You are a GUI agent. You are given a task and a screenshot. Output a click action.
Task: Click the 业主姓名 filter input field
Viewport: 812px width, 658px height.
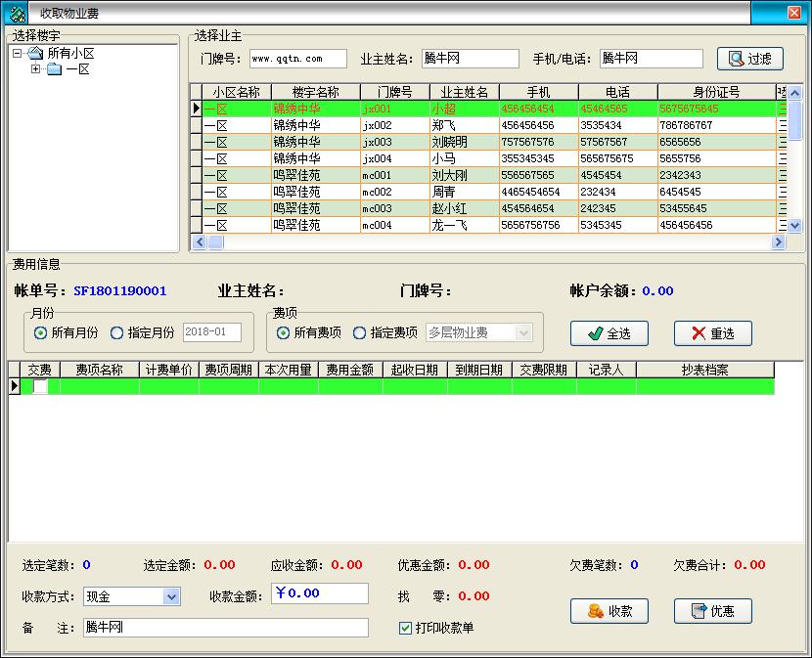(x=471, y=59)
